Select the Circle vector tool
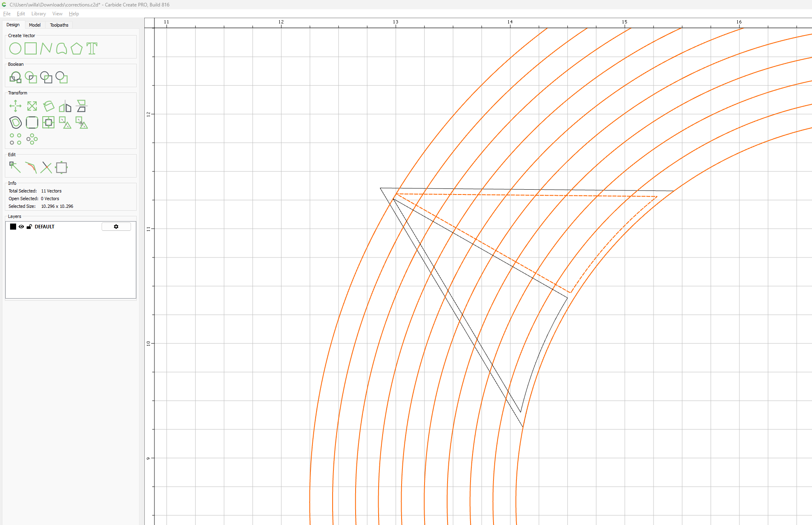This screenshot has height=525, width=812. (x=15, y=49)
